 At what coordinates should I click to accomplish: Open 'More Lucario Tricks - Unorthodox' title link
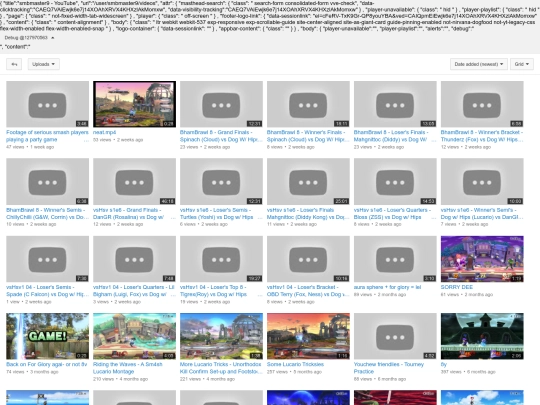pos(221,368)
